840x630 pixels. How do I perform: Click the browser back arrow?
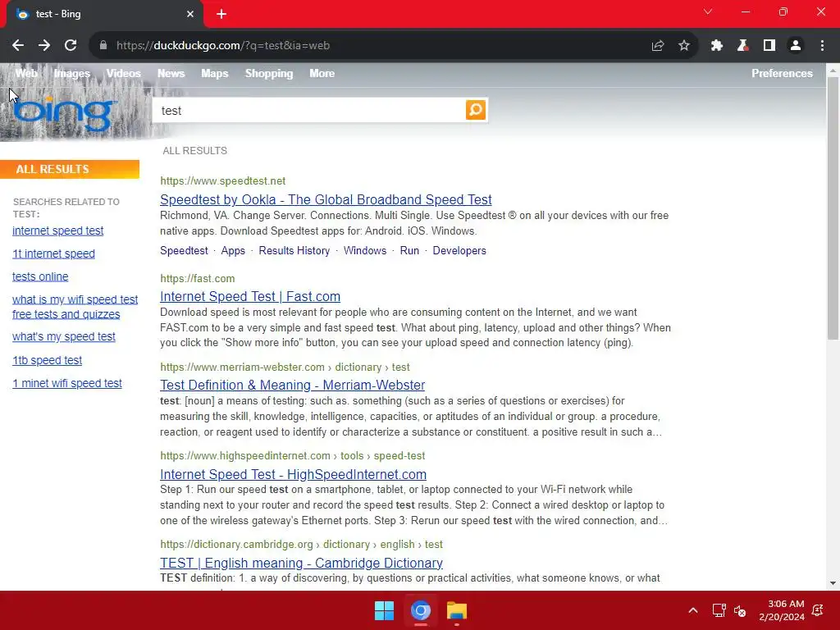coord(18,46)
